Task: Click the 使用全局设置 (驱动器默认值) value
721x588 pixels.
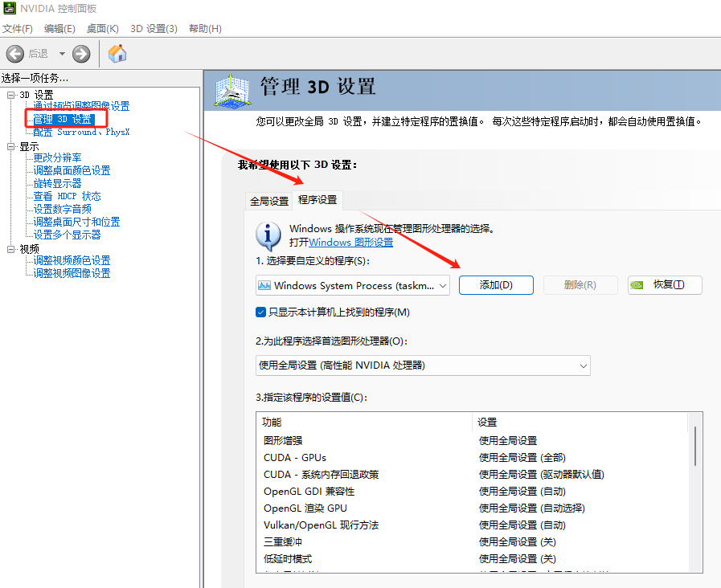Action: click(x=542, y=475)
